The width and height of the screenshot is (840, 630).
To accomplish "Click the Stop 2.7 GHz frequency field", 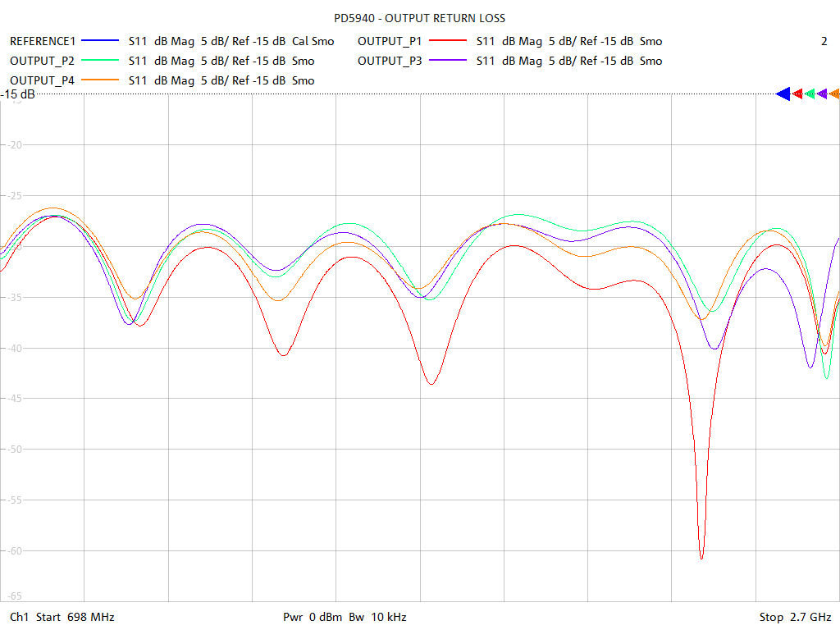I will coord(795,617).
